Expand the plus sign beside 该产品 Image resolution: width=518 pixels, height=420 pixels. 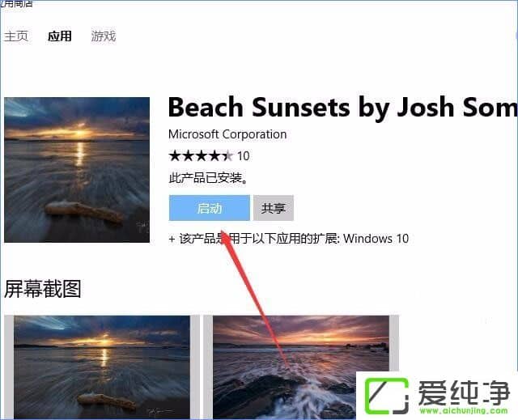[172, 239]
